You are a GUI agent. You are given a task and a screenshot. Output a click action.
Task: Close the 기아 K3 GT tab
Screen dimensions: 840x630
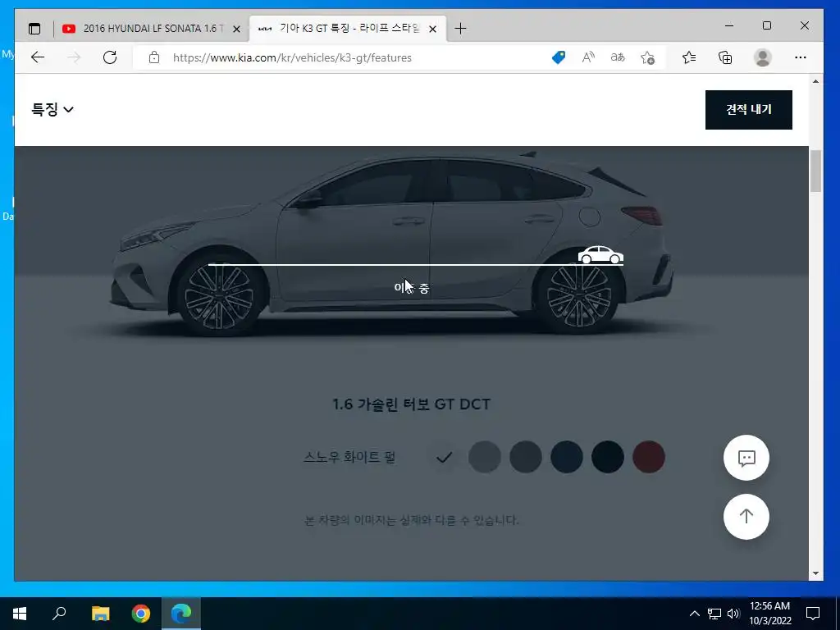point(433,29)
